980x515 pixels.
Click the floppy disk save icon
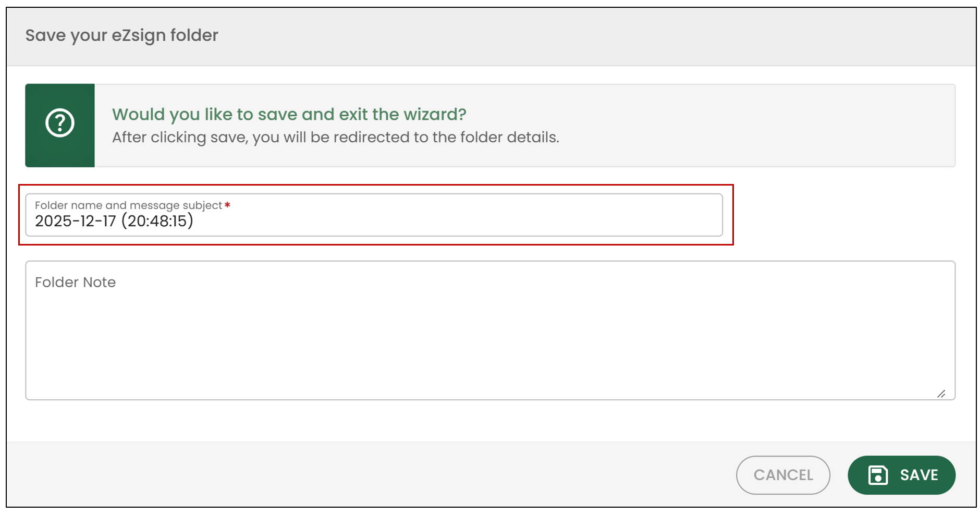point(878,475)
